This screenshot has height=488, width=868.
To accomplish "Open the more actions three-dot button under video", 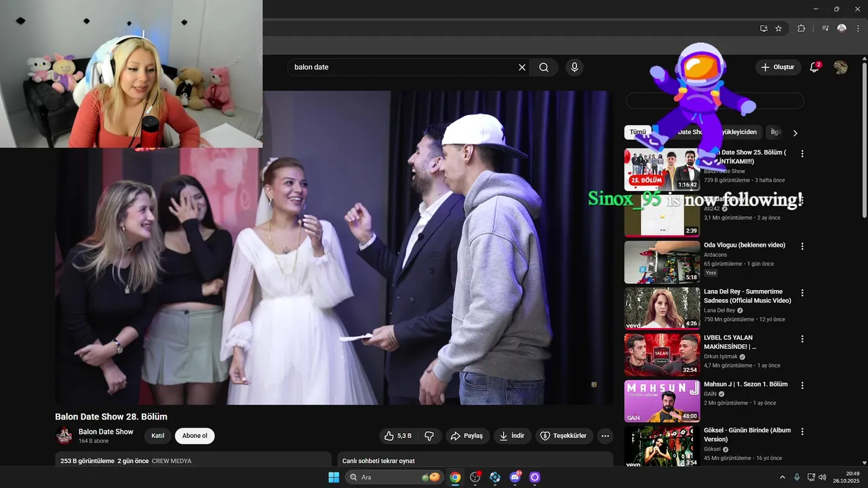I will click(x=606, y=436).
